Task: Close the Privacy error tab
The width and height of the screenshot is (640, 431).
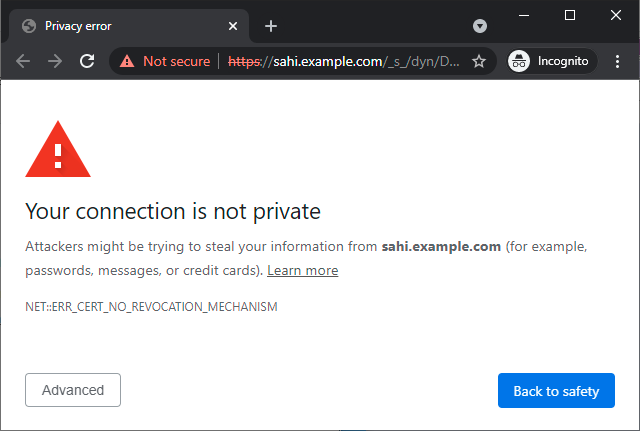Action: pos(232,26)
